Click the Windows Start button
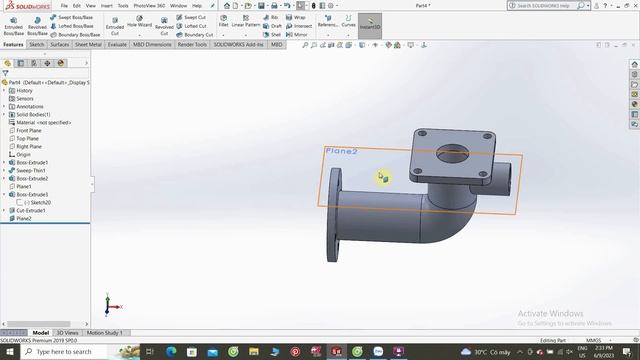Screen dimensions: 640x360 click(x=9, y=351)
